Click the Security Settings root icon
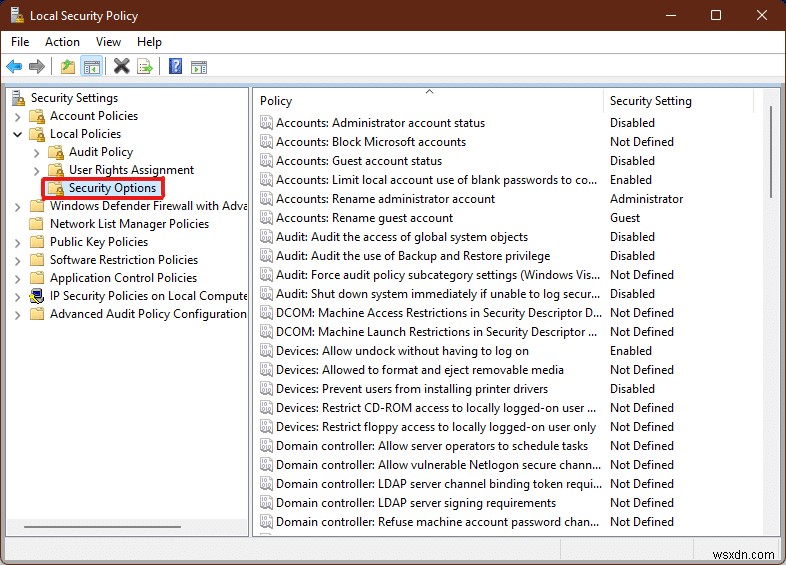The image size is (786, 565). (x=19, y=98)
